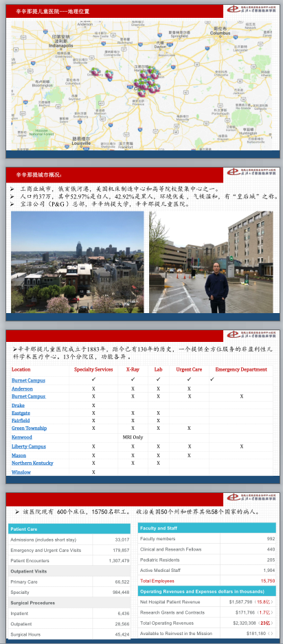Open the Green Township location link

[29, 428]
